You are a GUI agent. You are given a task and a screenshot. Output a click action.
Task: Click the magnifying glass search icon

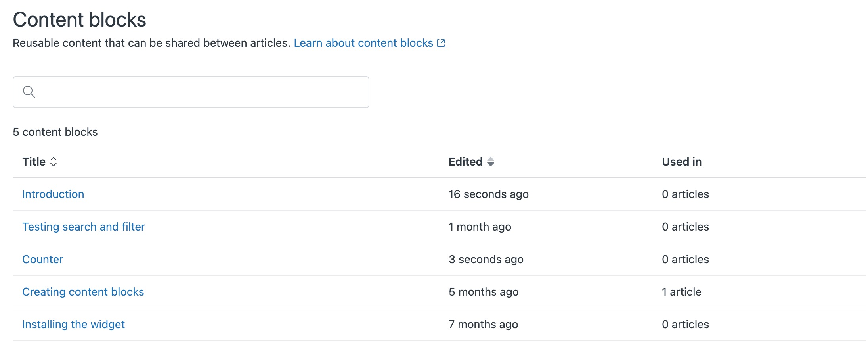28,92
